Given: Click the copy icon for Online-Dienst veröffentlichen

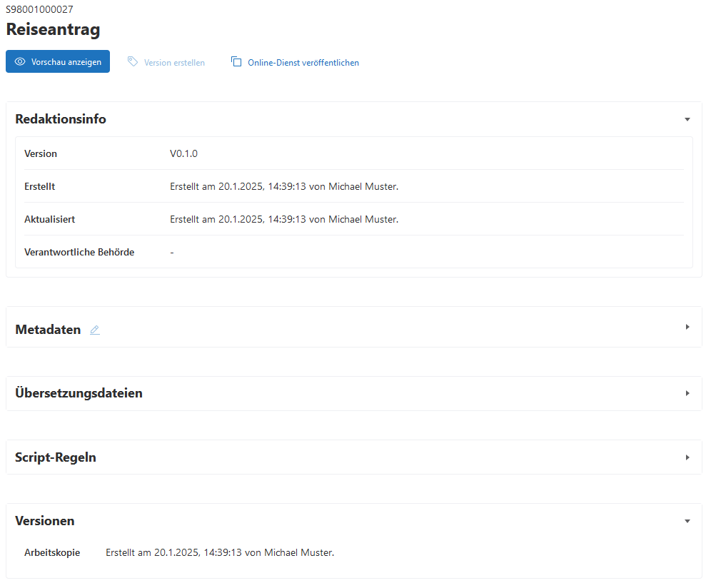Looking at the screenshot, I should tap(236, 62).
